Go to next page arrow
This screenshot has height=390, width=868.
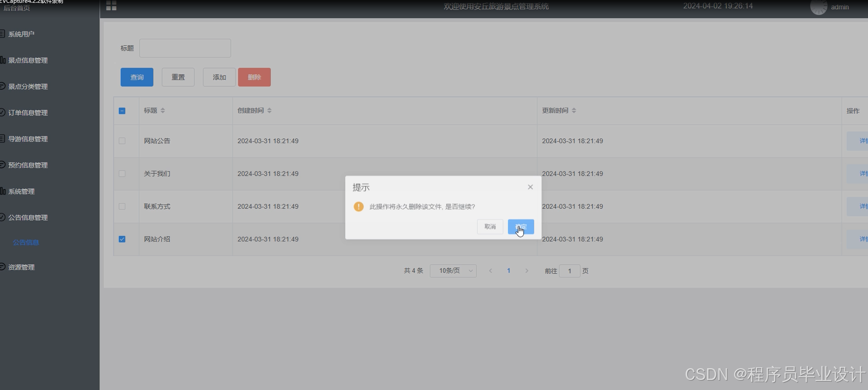[x=526, y=271]
